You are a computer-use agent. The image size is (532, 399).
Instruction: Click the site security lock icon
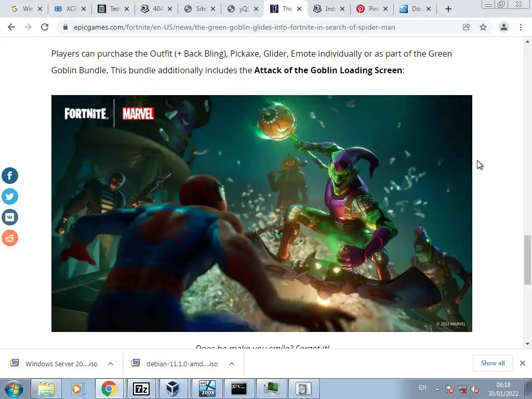point(65,27)
